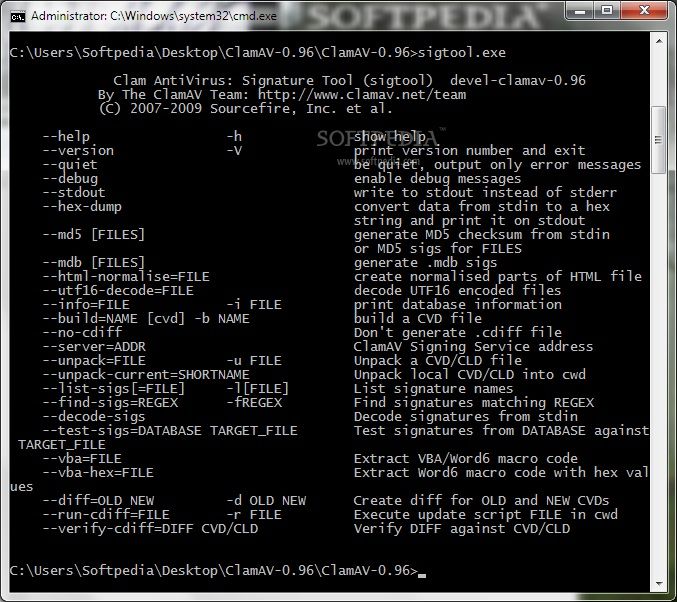The width and height of the screenshot is (677, 602).
Task: Maximize the command prompt window
Action: (607, 10)
